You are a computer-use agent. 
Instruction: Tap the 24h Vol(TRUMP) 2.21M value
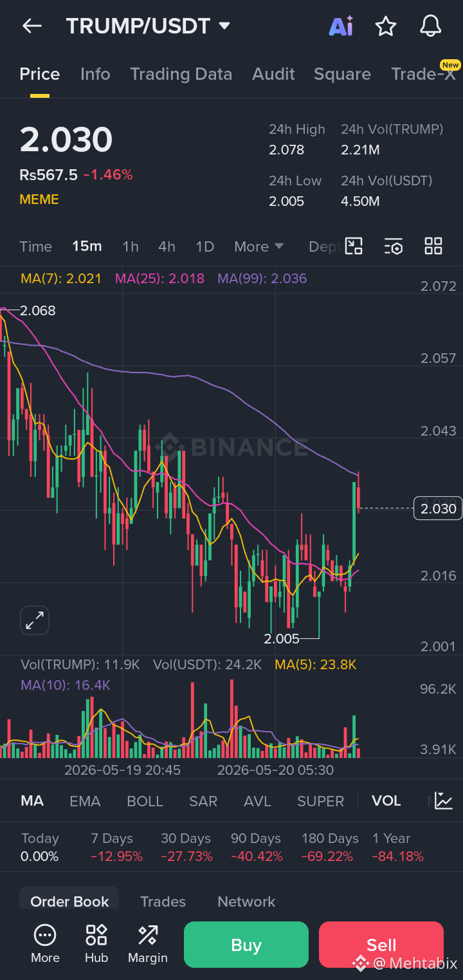pyautogui.click(x=360, y=150)
